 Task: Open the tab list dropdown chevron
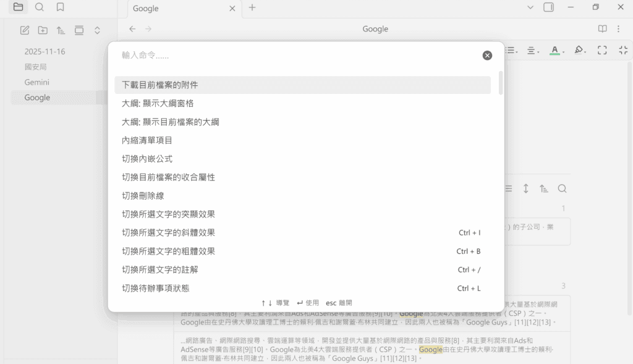tap(530, 7)
